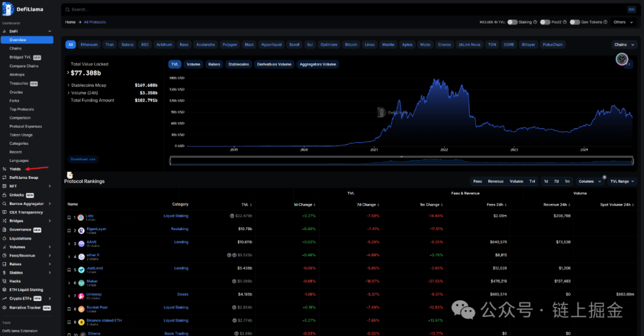The height and width of the screenshot is (336, 644).
Task: Click the Rocket Pool protocol logo
Action: click(x=81, y=309)
